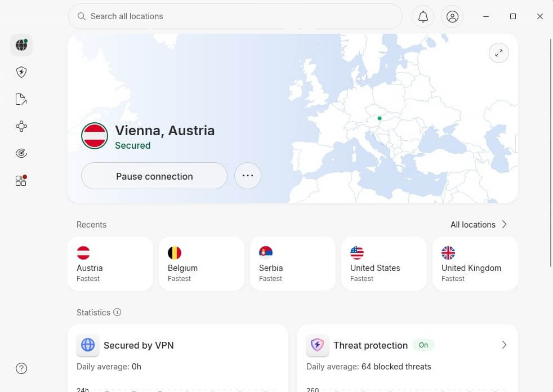Focus the Search all locations field
The image size is (553, 392).
coord(235,16)
